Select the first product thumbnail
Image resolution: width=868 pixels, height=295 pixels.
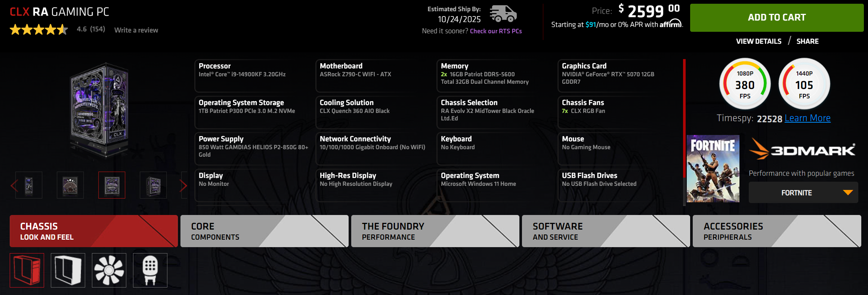point(29,185)
